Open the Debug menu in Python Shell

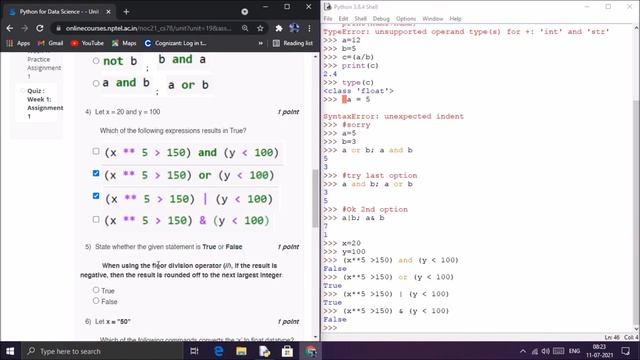pos(381,19)
